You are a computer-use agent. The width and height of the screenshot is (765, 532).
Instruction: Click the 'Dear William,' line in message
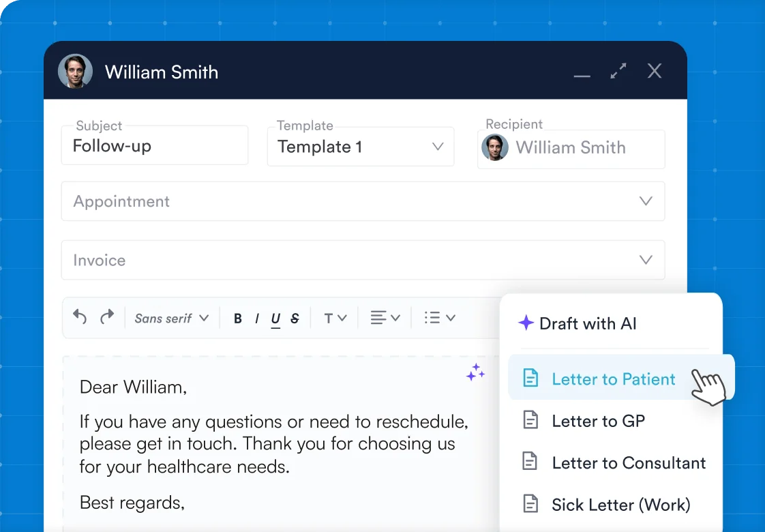pos(133,387)
